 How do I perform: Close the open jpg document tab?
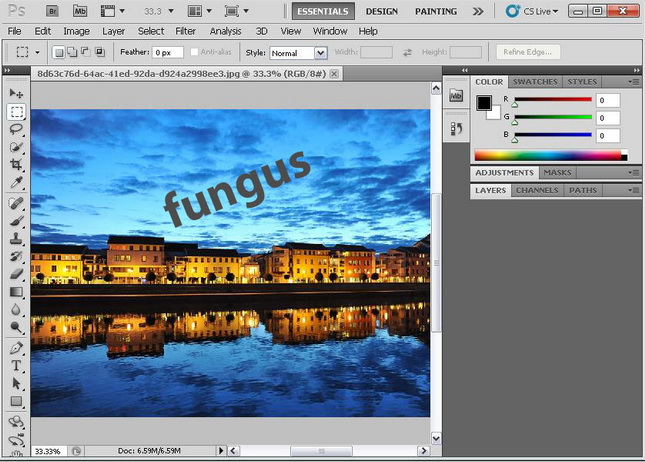click(x=334, y=74)
